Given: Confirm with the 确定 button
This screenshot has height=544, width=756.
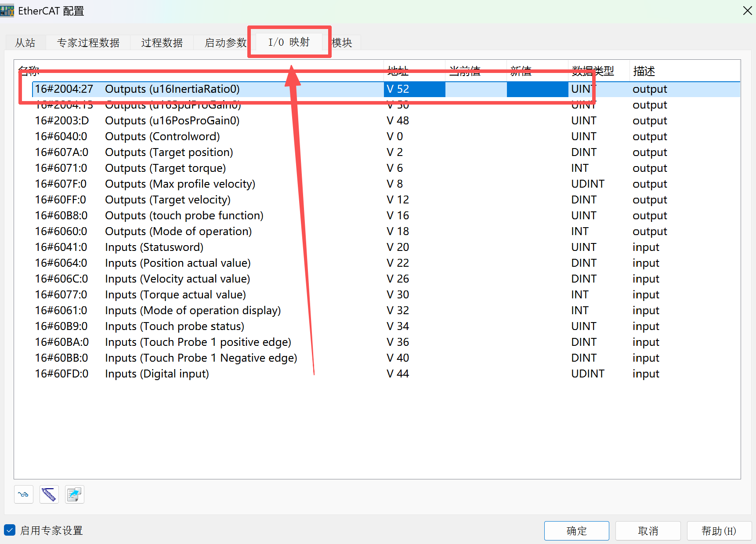Looking at the screenshot, I should [576, 531].
